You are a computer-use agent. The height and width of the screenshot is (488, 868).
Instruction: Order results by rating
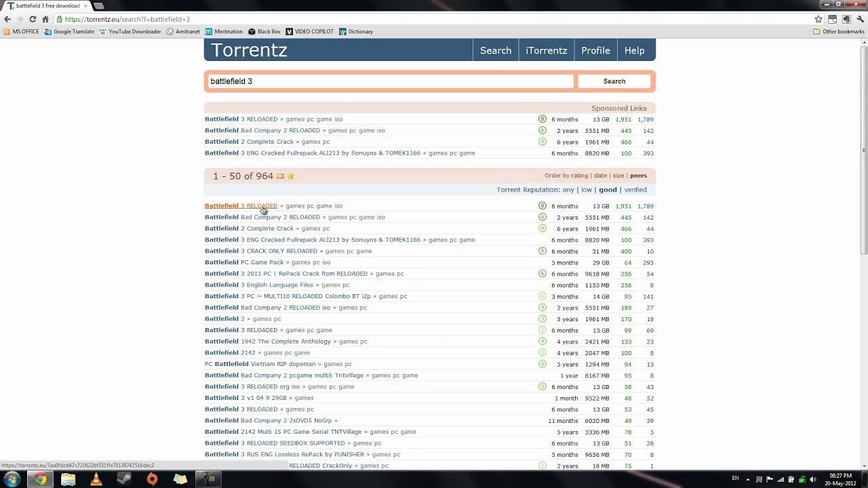coord(579,176)
